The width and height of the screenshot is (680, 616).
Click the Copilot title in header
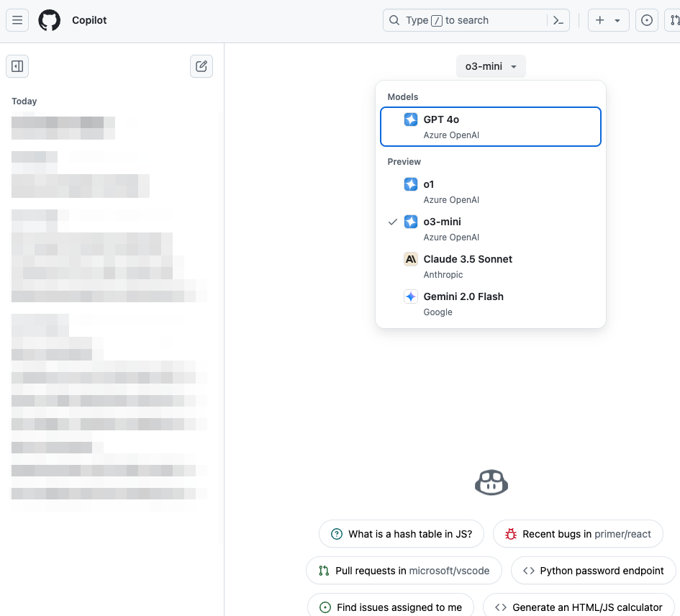click(89, 20)
